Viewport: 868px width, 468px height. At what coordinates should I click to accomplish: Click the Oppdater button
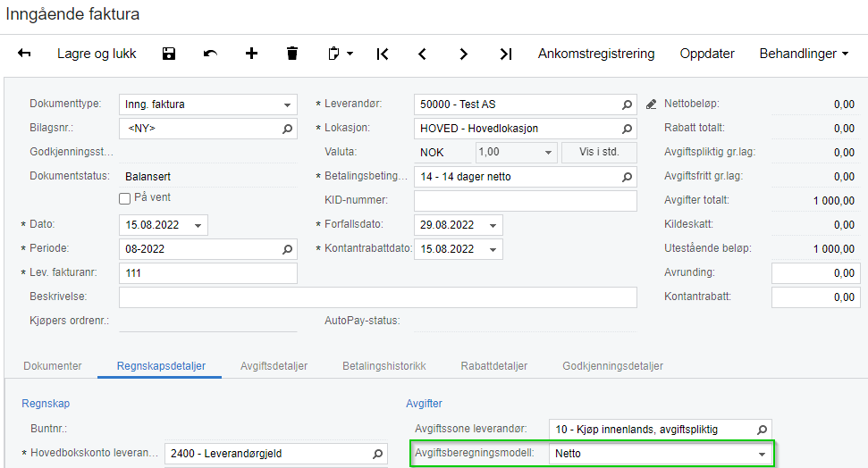(707, 54)
